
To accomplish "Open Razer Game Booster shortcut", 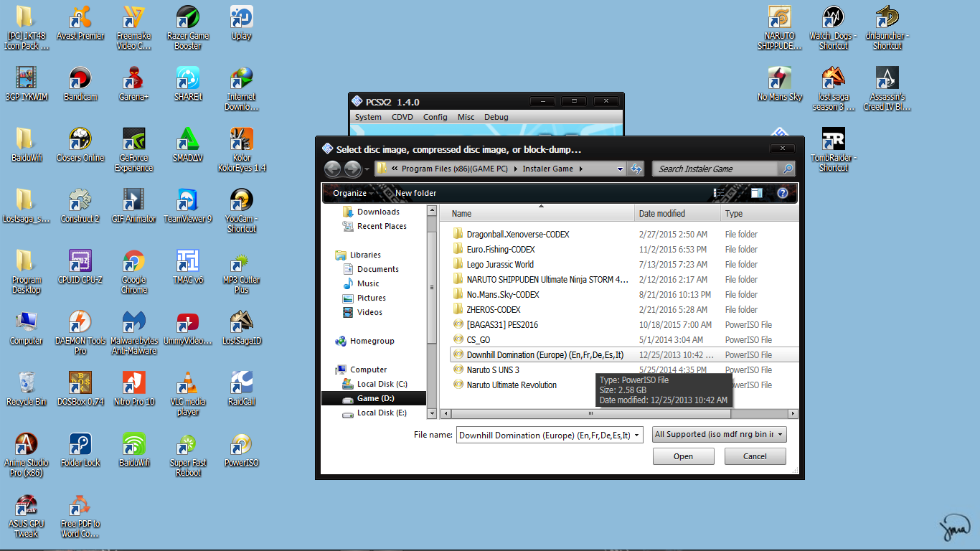I will 188,28.
